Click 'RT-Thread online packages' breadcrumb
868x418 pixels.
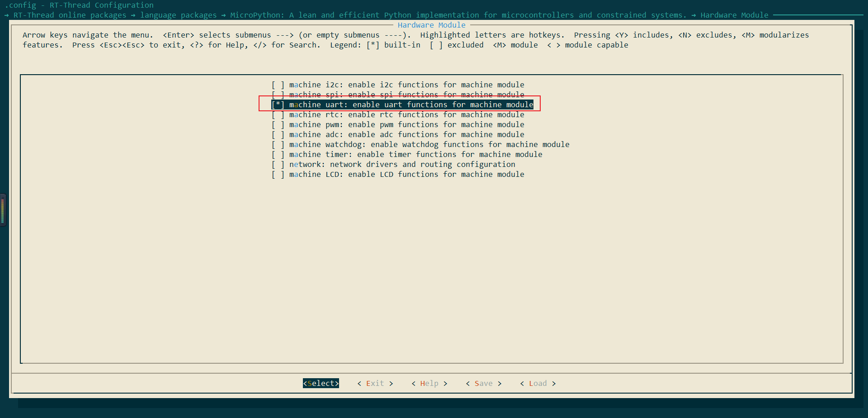[x=70, y=15]
